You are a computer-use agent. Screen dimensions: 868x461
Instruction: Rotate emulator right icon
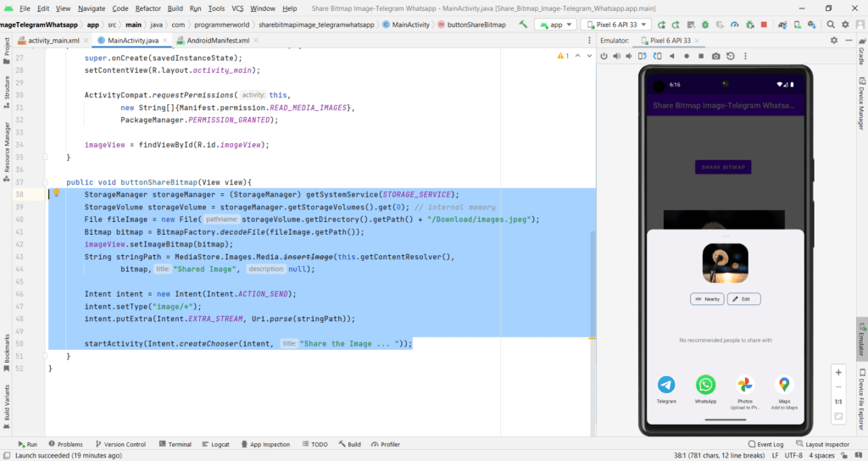coord(657,57)
